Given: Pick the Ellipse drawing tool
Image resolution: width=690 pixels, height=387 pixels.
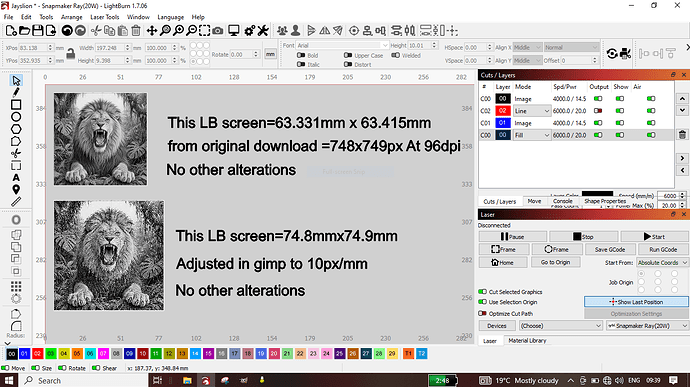Looking at the screenshot, I should coord(16,117).
